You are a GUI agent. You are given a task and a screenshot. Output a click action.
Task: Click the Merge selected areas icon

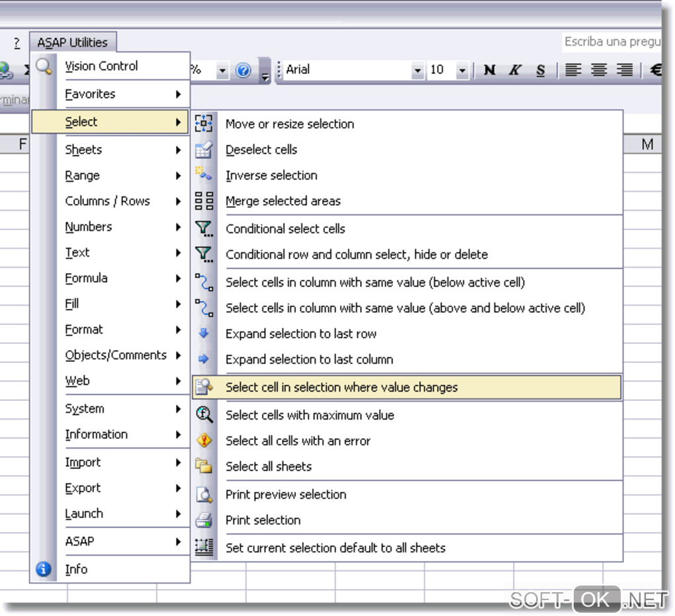click(204, 200)
